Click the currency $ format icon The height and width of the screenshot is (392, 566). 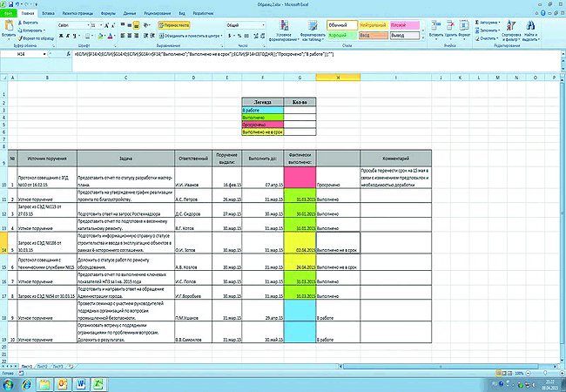230,36
